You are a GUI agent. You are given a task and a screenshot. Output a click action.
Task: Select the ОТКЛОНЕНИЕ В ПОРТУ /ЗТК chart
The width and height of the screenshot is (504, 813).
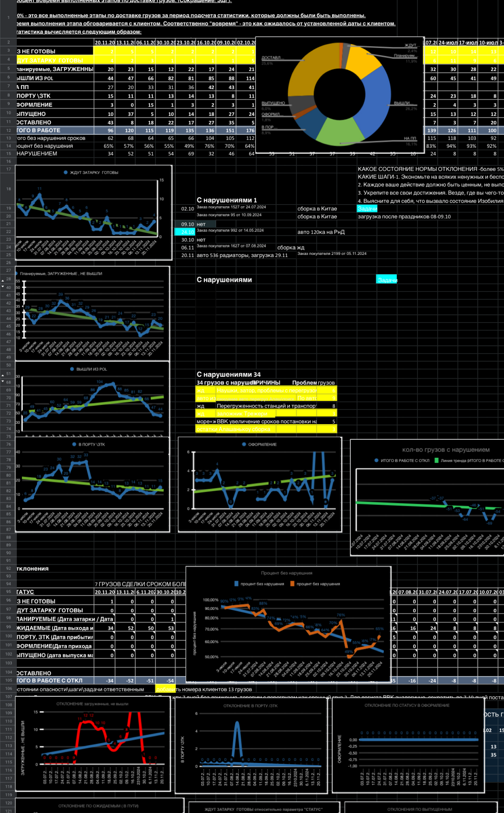[251, 746]
